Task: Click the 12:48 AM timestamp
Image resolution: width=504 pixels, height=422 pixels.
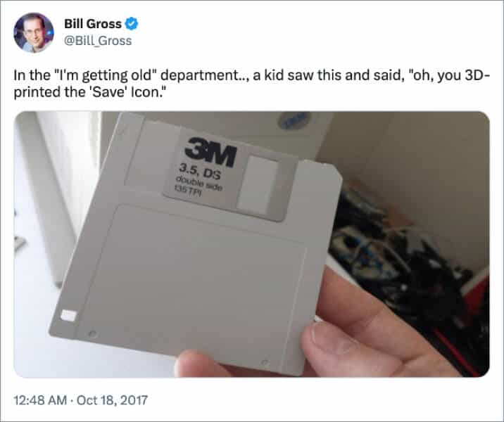Action: 40,400
